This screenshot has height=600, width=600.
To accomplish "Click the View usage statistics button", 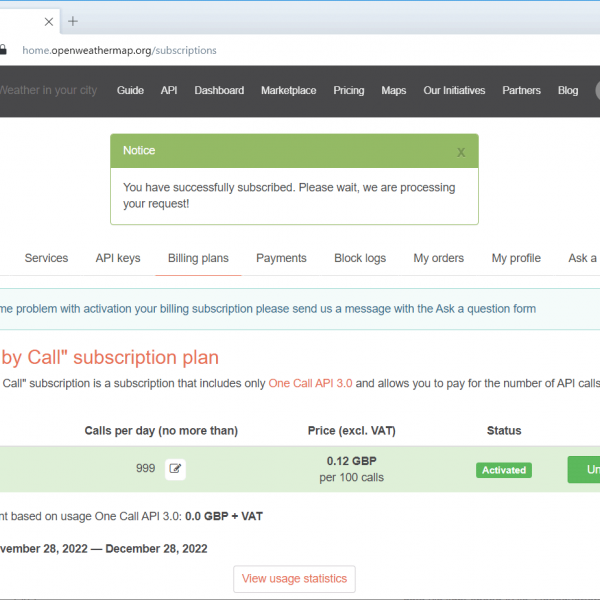I will (x=294, y=578).
